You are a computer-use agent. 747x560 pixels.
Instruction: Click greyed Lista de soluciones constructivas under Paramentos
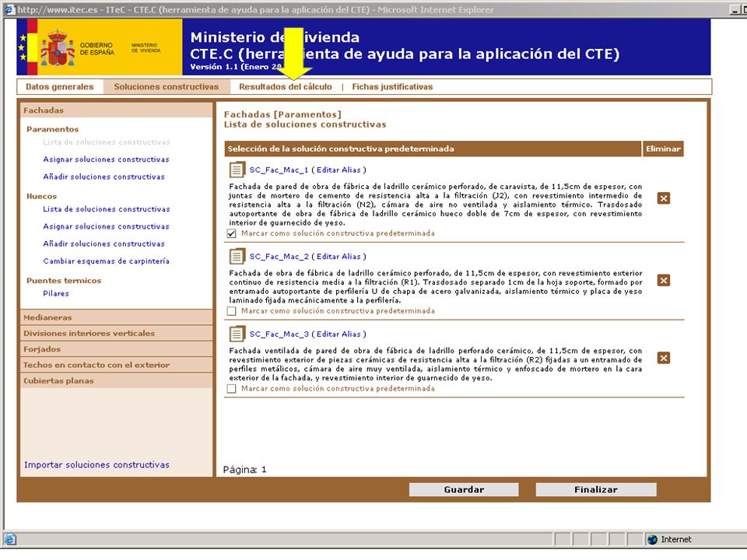coord(107,142)
